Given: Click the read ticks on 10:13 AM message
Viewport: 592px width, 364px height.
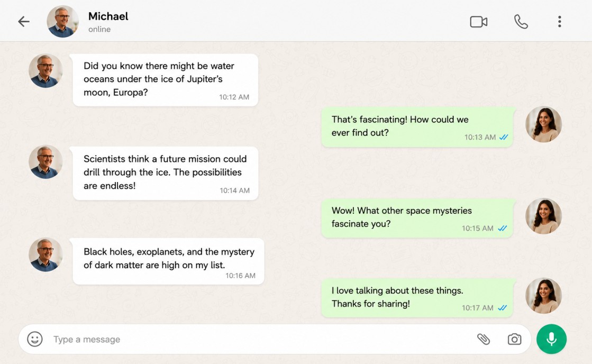Looking at the screenshot, I should [x=504, y=137].
